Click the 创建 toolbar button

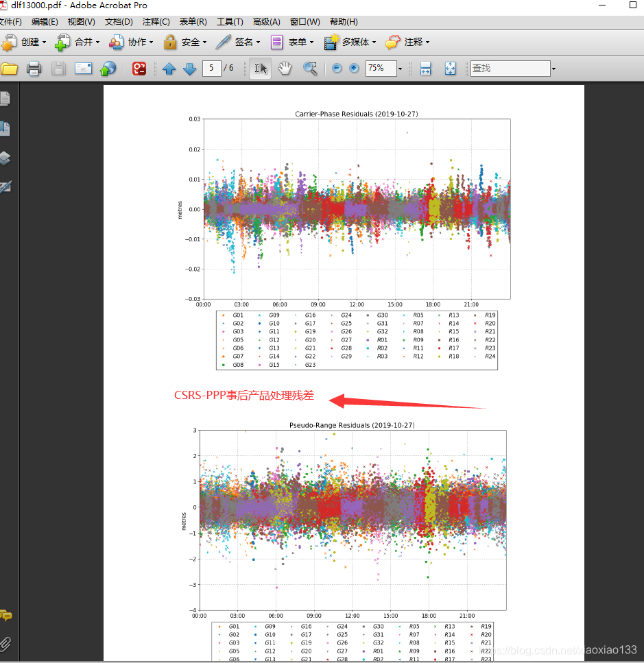pyautogui.click(x=21, y=43)
